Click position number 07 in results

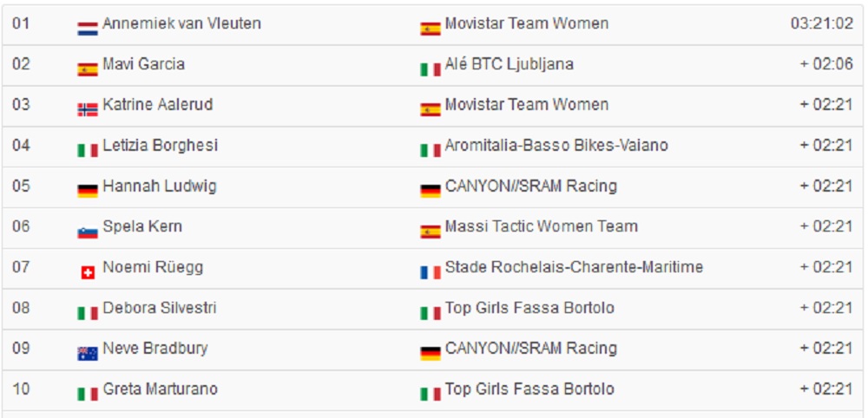21,267
